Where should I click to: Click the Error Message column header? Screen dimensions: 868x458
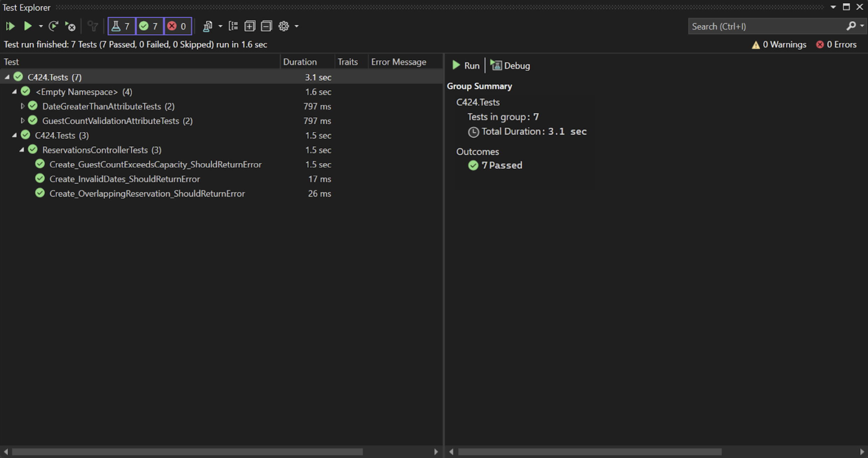click(399, 62)
